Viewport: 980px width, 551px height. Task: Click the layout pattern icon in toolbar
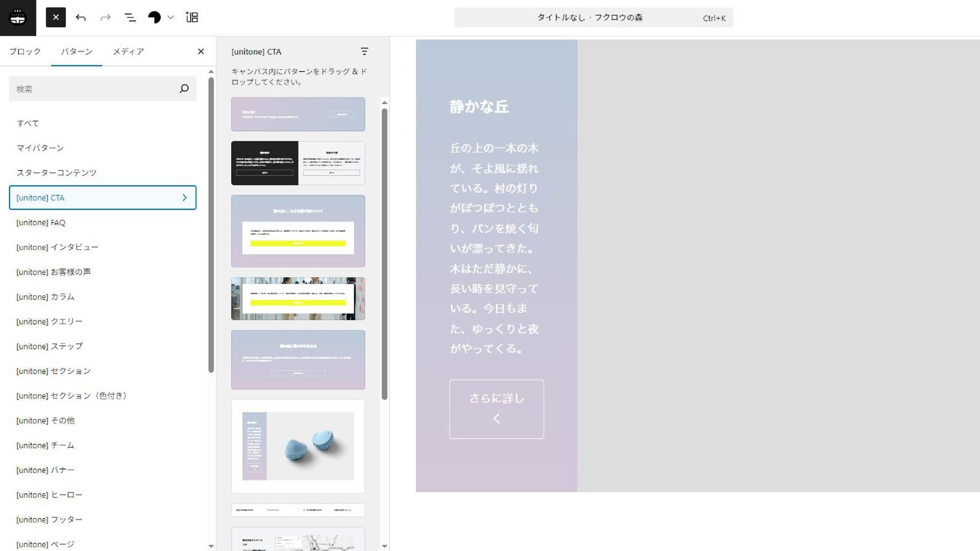pyautogui.click(x=192, y=17)
